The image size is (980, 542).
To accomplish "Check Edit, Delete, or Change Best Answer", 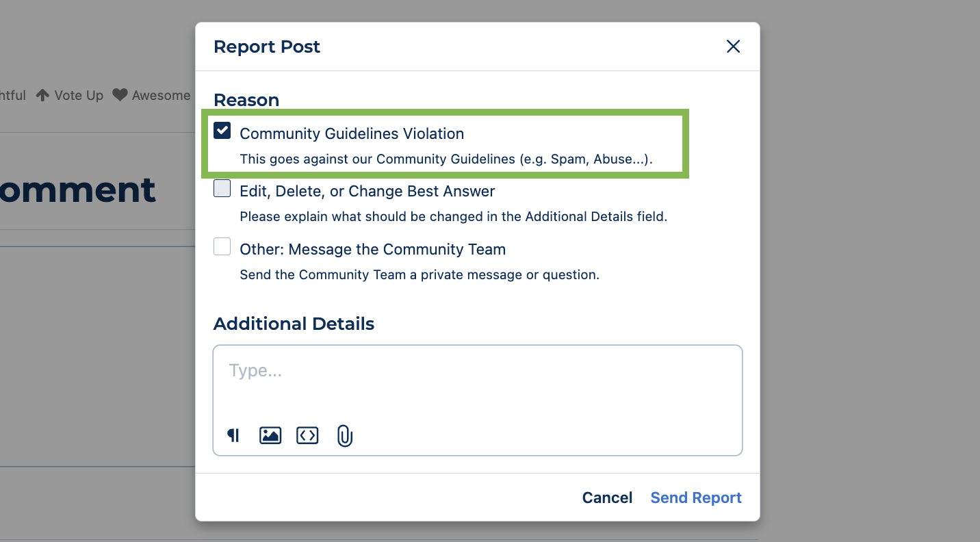I will [x=222, y=188].
